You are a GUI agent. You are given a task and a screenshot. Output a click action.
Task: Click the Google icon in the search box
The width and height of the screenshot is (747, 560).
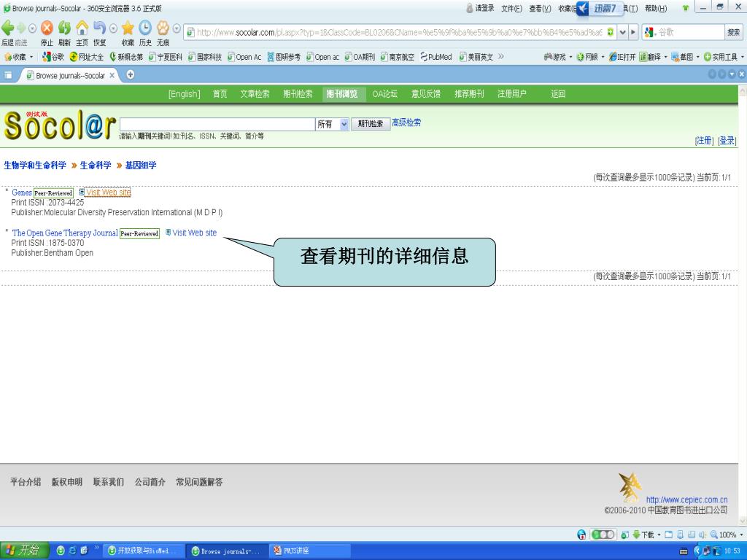(x=649, y=32)
